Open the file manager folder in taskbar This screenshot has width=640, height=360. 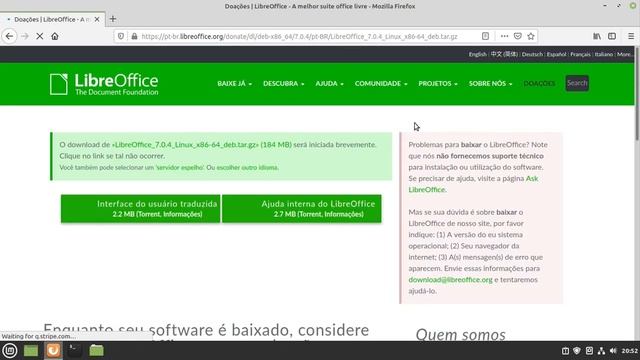tap(96, 351)
